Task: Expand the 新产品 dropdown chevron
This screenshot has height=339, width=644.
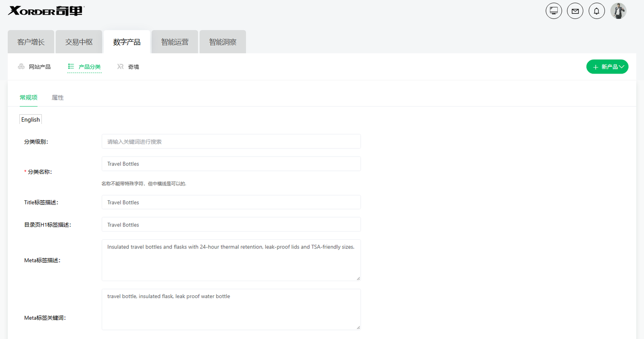Action: (x=621, y=67)
